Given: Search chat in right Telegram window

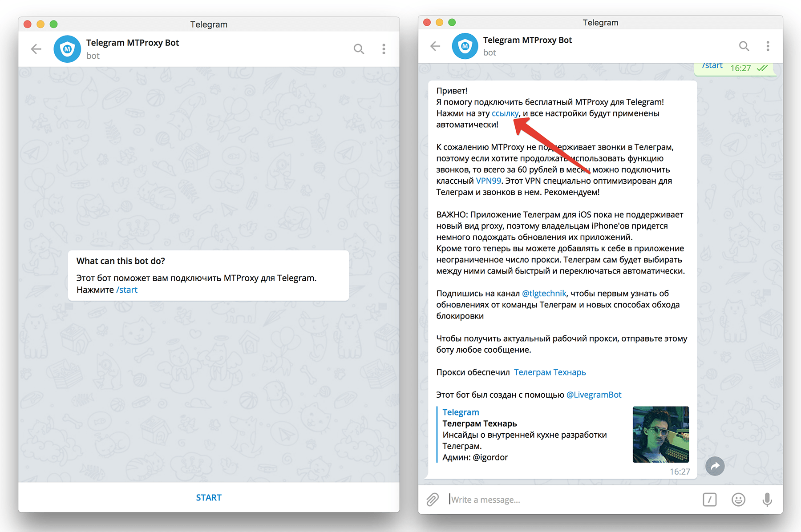Looking at the screenshot, I should pyautogui.click(x=744, y=46).
